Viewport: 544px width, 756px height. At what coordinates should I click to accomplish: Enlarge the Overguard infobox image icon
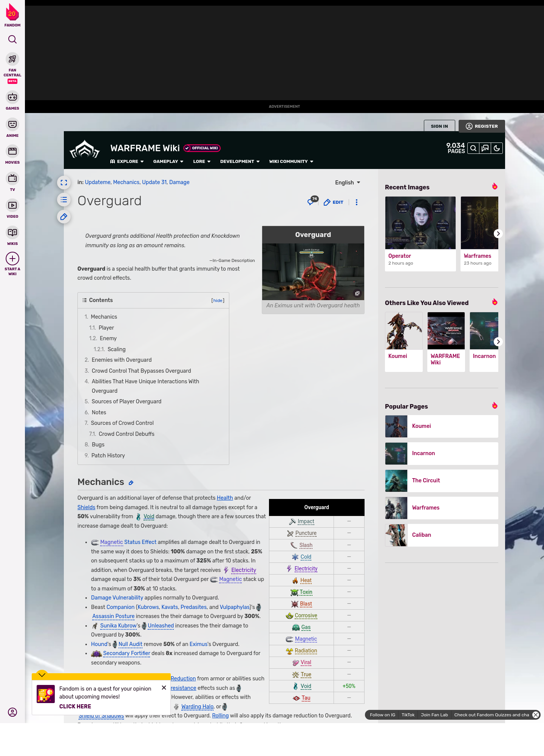357,293
